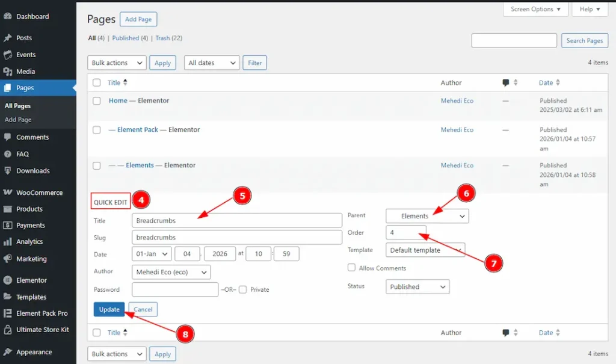Expand Screen Options panel
Viewport: 616px width, 364px height.
[535, 9]
